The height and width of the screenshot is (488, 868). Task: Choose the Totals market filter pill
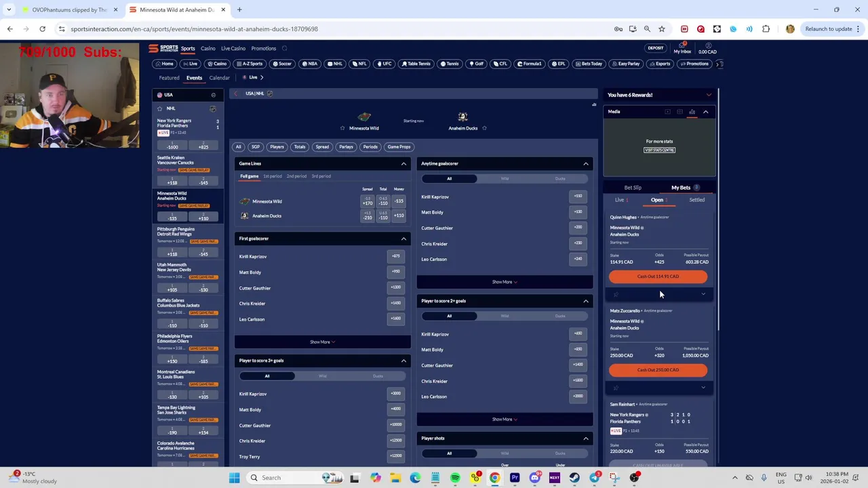coord(300,147)
